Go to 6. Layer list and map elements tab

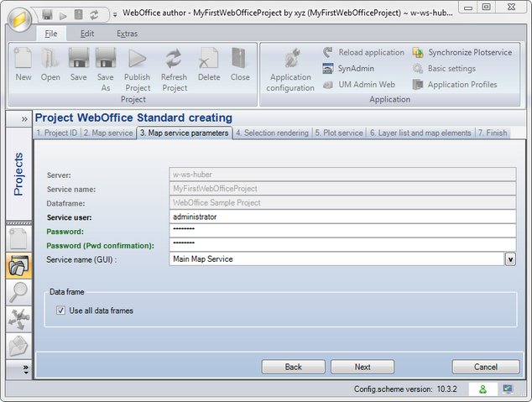[420, 133]
